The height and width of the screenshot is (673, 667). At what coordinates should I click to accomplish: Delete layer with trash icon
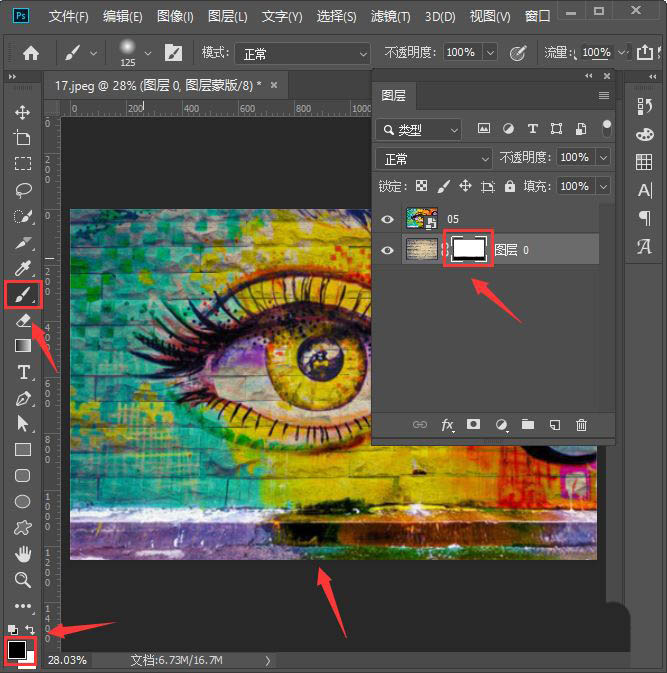point(581,425)
